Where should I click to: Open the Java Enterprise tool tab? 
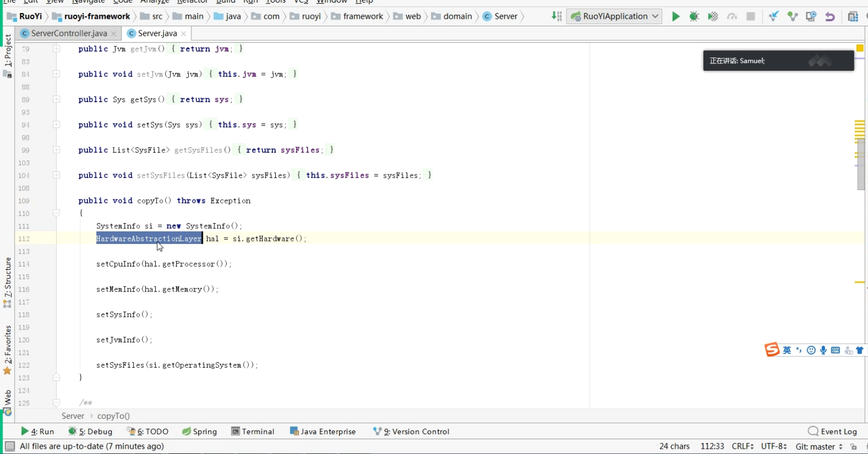pos(323,431)
